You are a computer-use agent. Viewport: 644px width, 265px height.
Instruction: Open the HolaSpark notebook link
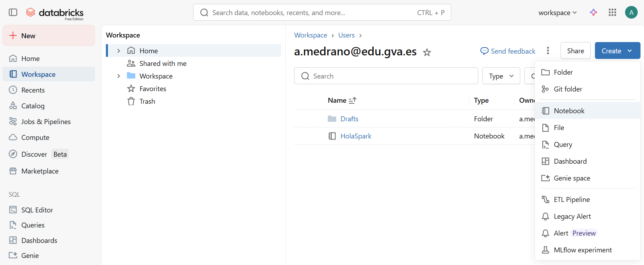click(356, 136)
